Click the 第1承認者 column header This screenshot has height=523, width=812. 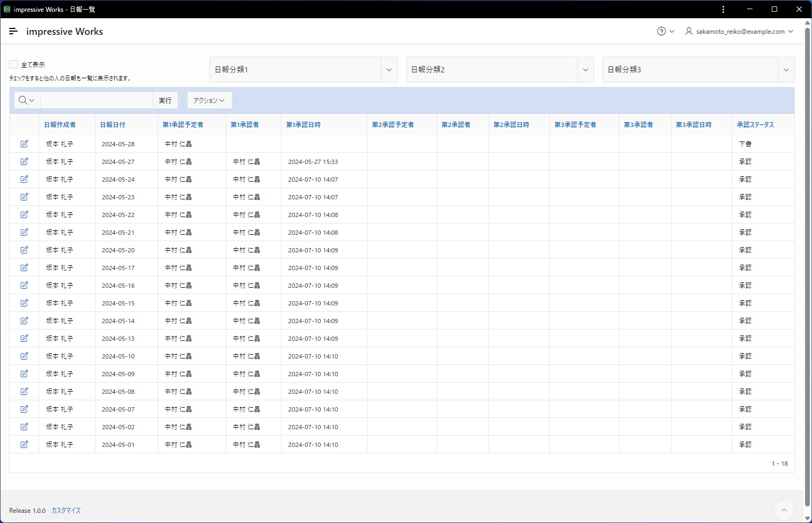(245, 124)
